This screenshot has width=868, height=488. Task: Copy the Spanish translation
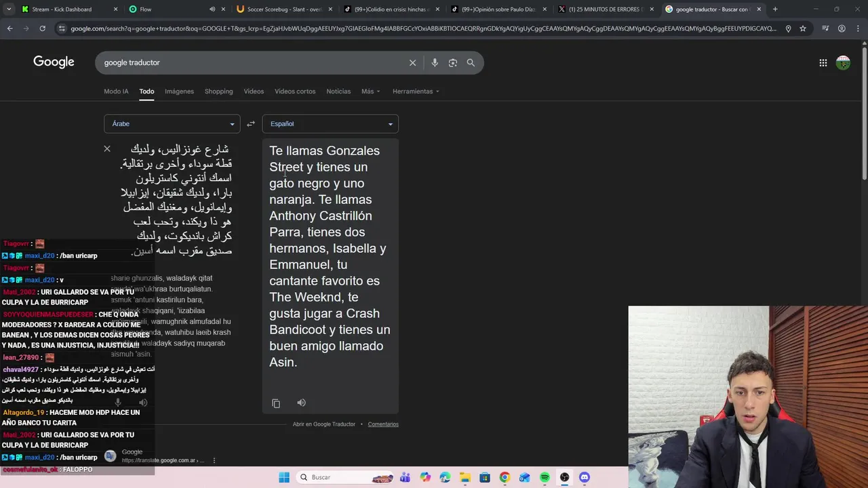pyautogui.click(x=276, y=403)
